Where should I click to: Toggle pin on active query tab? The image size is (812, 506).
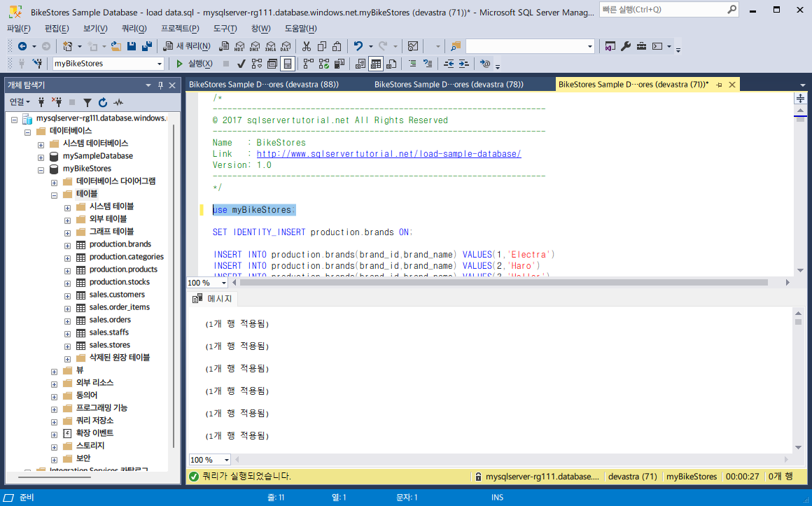pyautogui.click(x=720, y=85)
